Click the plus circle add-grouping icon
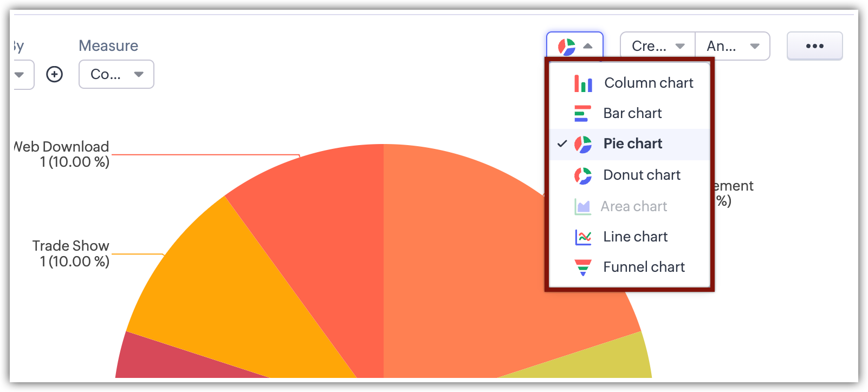Viewport: 868px width, 392px height. (x=54, y=74)
